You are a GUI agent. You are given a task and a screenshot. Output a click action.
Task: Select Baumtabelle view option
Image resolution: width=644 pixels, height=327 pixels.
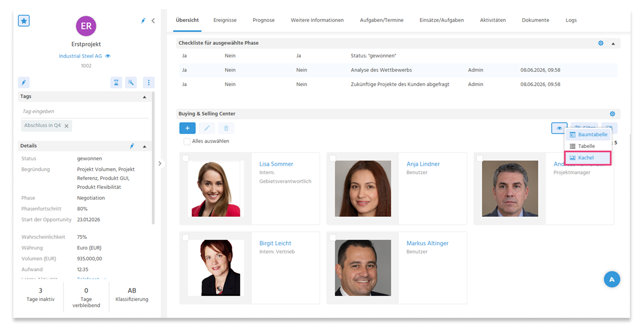click(588, 134)
